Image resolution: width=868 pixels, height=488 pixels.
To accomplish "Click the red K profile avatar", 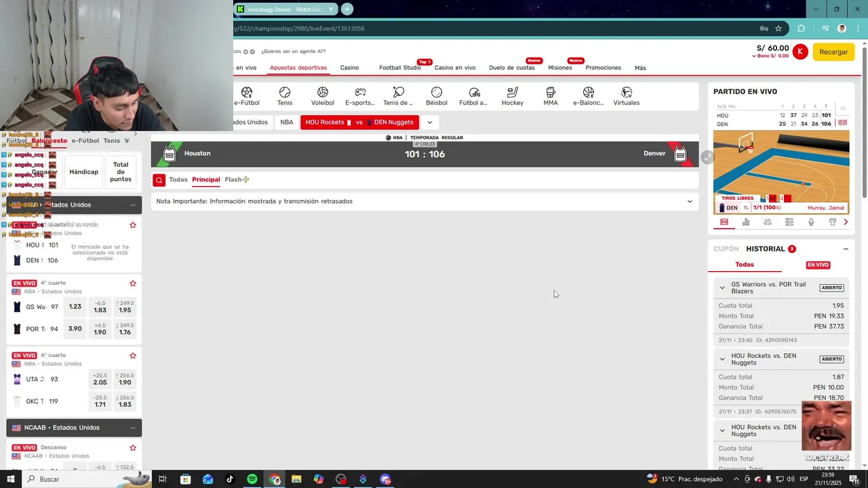I will (x=800, y=52).
